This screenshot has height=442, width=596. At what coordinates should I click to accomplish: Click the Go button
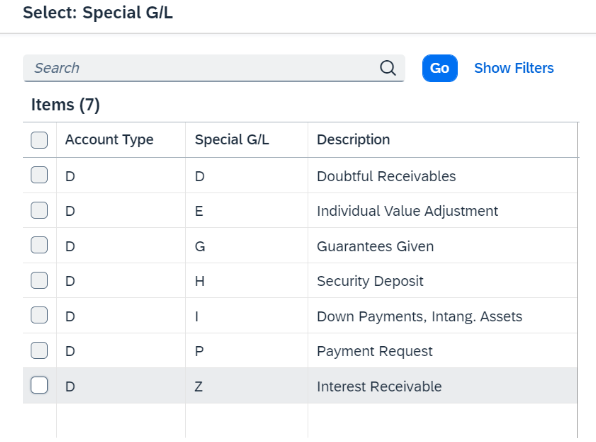(440, 68)
